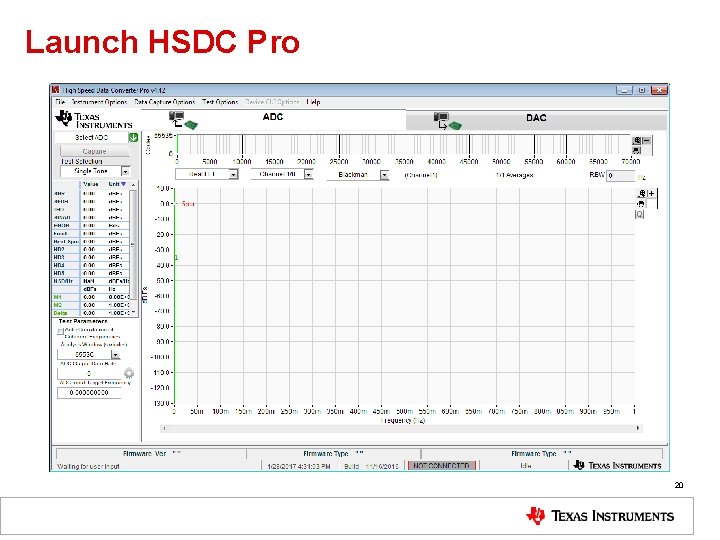Click the table scrollbar down arrow
The height and width of the screenshot is (540, 720).
click(x=133, y=313)
